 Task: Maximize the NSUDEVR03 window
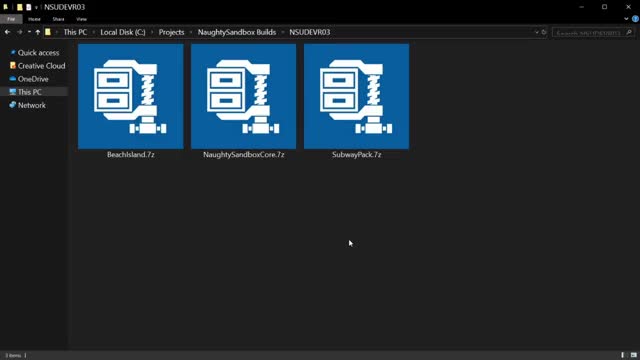[x=604, y=7]
